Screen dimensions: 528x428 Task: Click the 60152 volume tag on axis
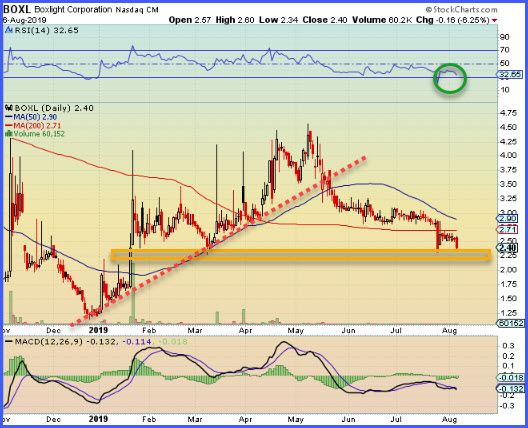[510, 323]
